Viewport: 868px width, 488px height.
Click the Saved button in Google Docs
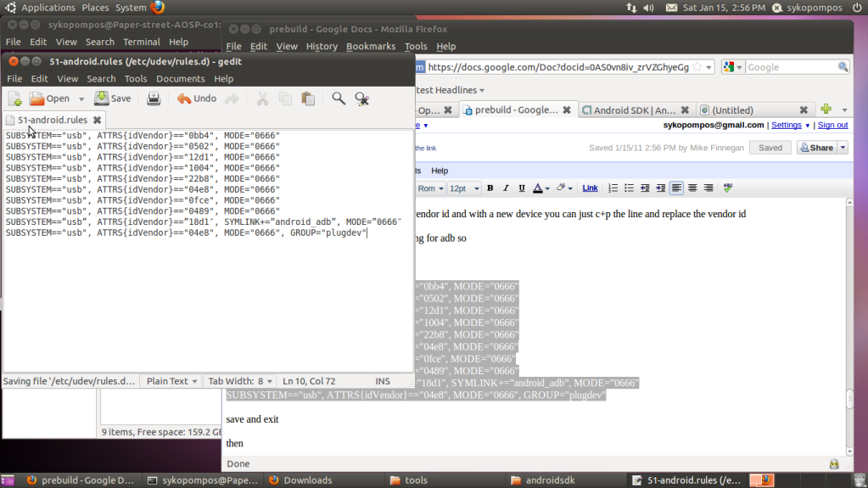770,148
